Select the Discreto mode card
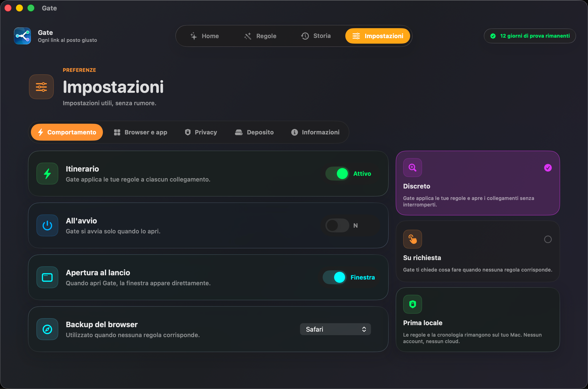This screenshot has width=588, height=389. tap(478, 183)
